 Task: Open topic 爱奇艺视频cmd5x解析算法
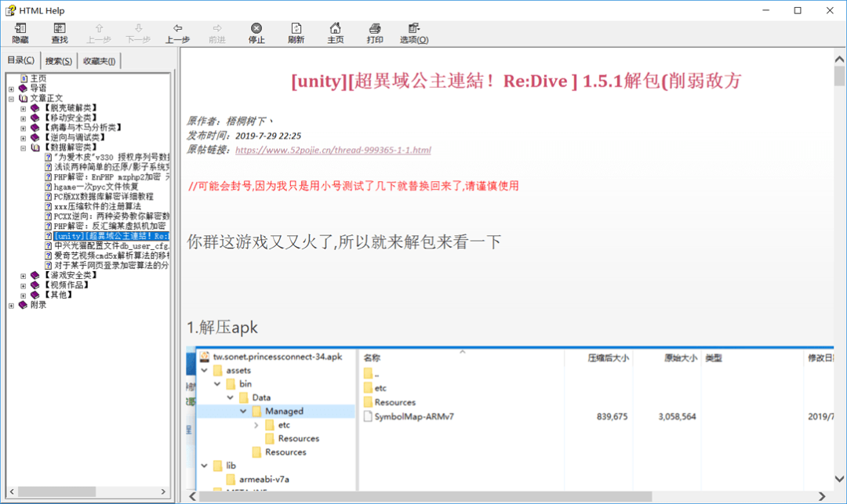[x=111, y=256]
